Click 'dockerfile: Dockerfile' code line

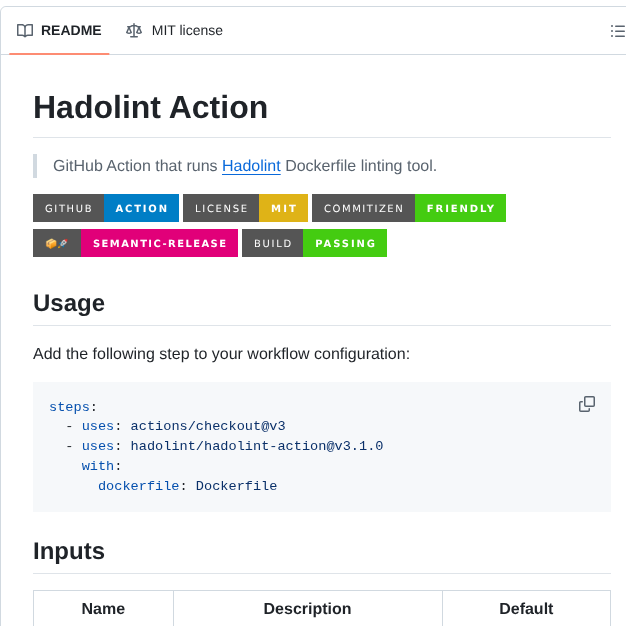point(188,486)
